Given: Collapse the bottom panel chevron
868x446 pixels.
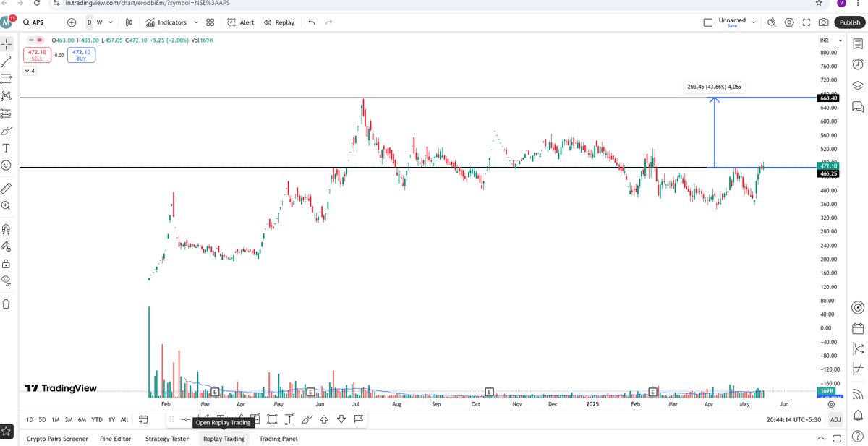Looking at the screenshot, I should [x=820, y=439].
